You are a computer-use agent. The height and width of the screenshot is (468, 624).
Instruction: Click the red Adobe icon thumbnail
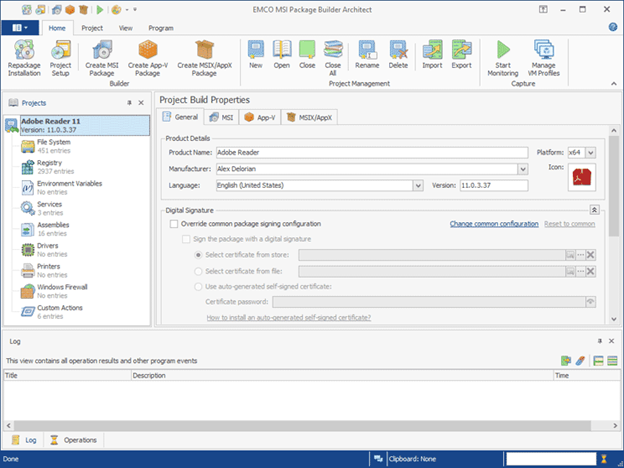(581, 177)
